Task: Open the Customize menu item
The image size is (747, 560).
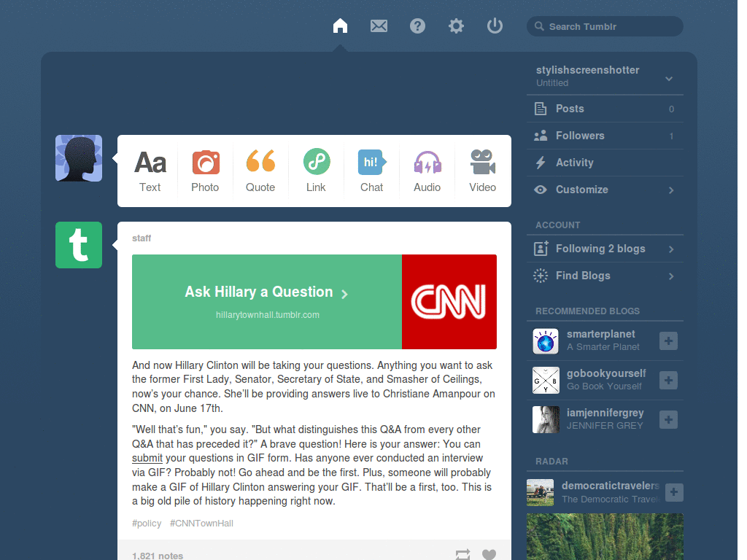Action: [605, 190]
